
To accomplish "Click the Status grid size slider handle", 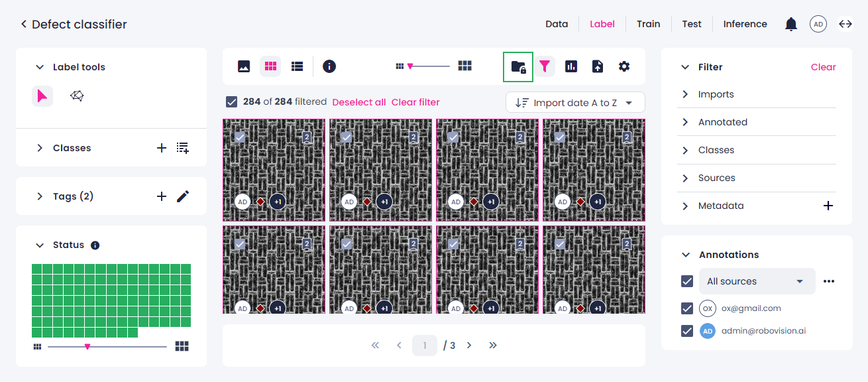I will tap(87, 346).
